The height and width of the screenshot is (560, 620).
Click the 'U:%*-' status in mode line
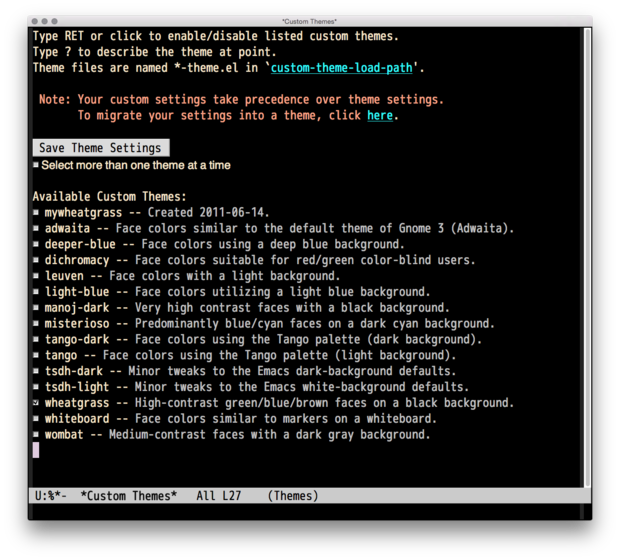click(51, 496)
